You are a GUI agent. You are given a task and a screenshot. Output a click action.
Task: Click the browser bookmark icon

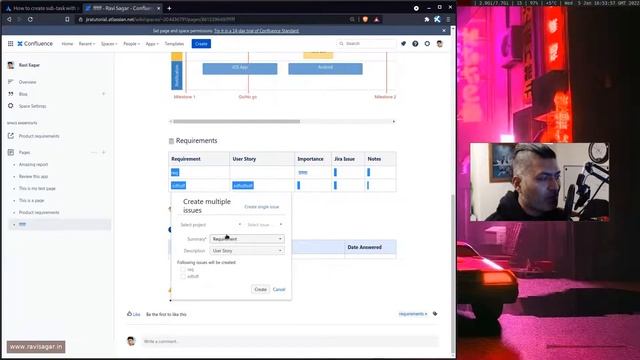click(x=67, y=19)
